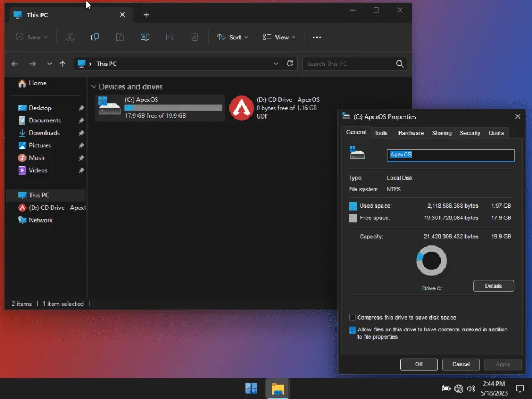
Task: Open the network globe tray icon
Action: [459, 388]
